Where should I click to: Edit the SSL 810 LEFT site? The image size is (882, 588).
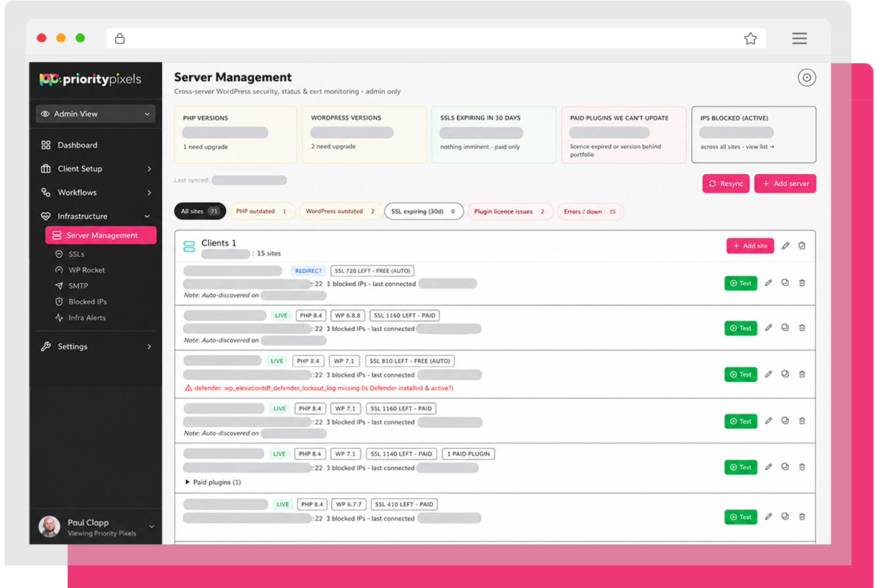point(768,374)
